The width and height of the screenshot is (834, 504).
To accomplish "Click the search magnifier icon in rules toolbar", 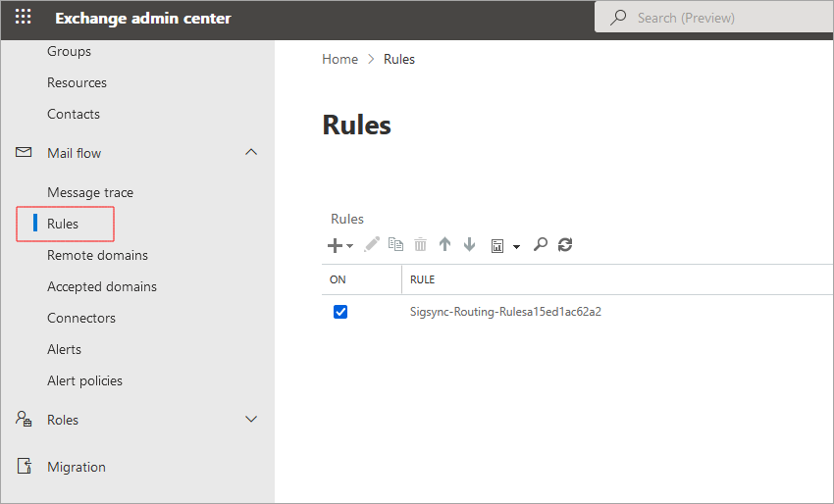I will (x=540, y=245).
